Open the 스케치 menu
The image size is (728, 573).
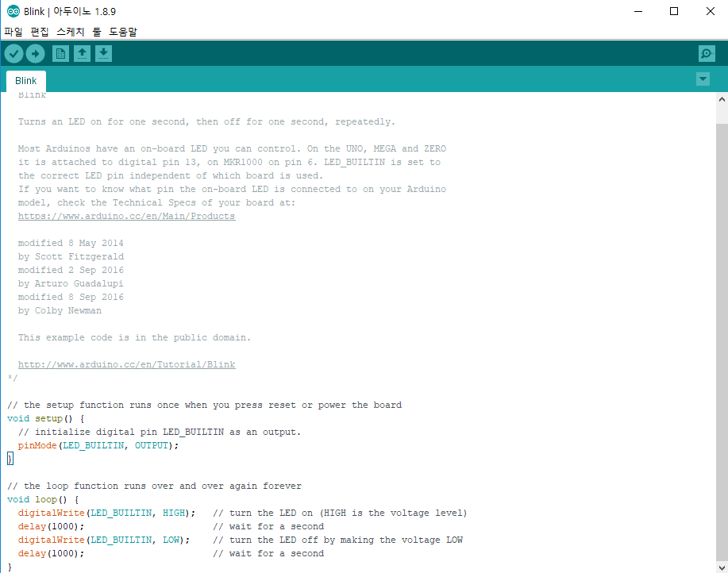(71, 32)
